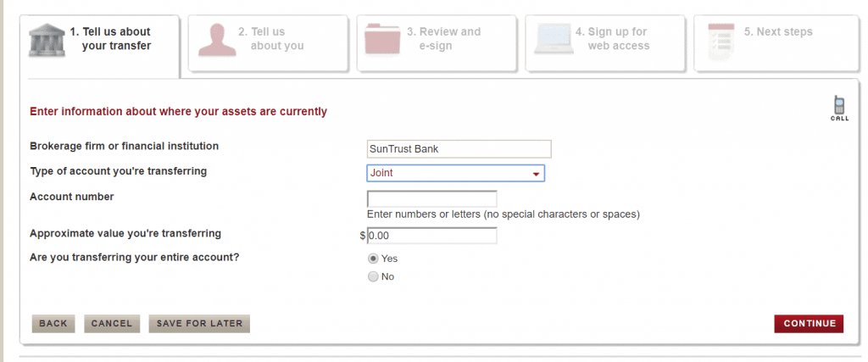The width and height of the screenshot is (868, 362).
Task: Click the laptop icon for web access
Action: coord(554,39)
